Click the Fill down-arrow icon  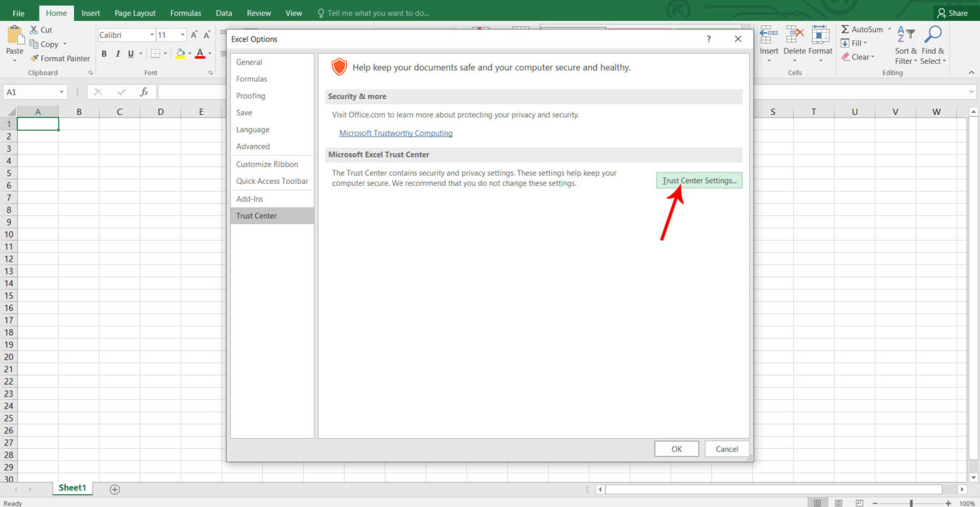click(845, 43)
